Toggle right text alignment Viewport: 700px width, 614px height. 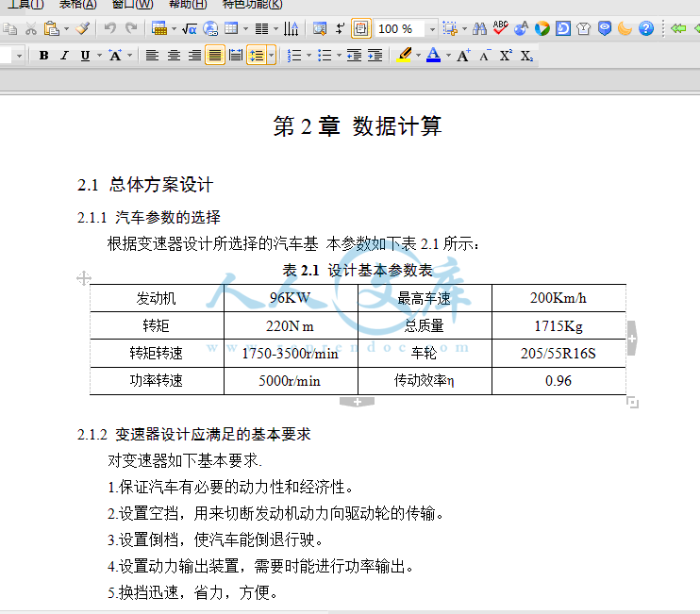[x=194, y=56]
